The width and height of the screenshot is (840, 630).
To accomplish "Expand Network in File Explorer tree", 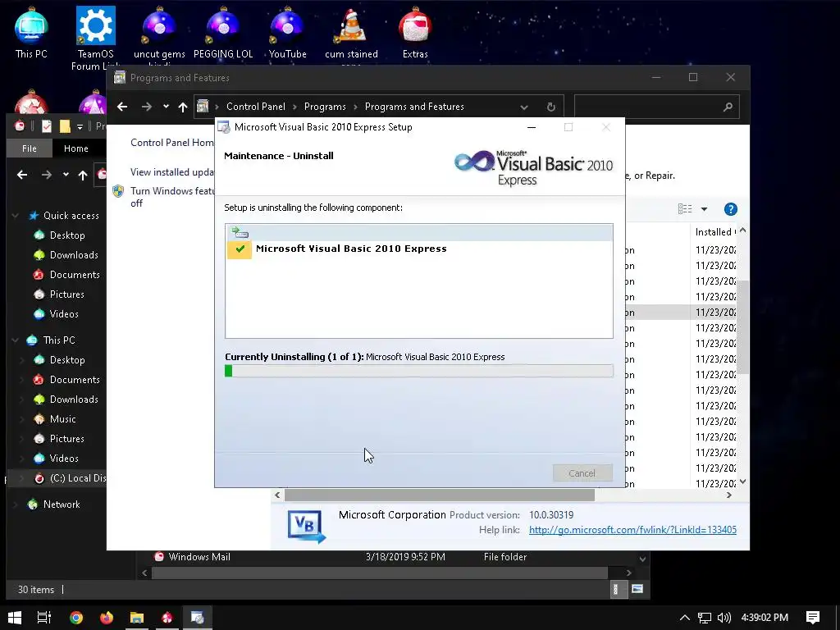I will pos(16,504).
